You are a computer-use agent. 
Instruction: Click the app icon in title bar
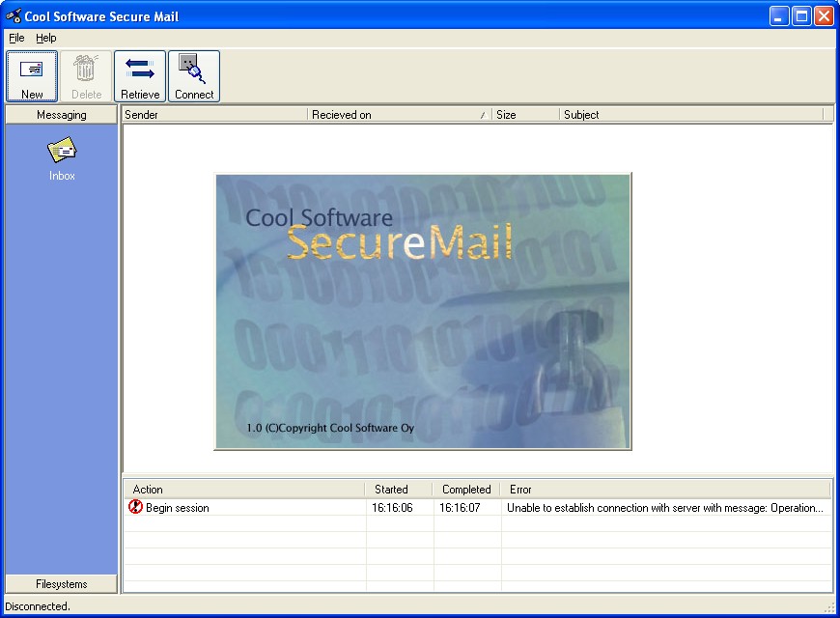coord(13,16)
